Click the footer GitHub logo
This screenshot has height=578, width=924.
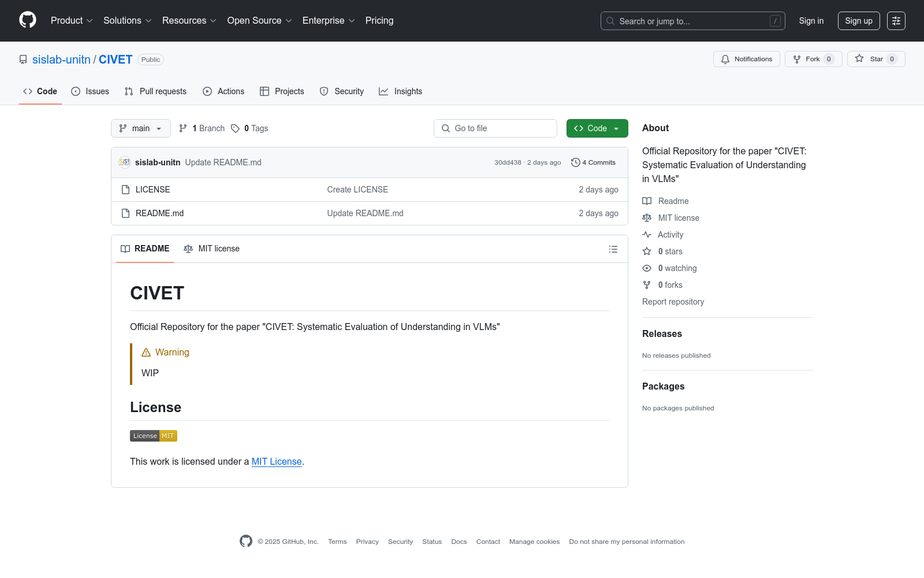246,541
